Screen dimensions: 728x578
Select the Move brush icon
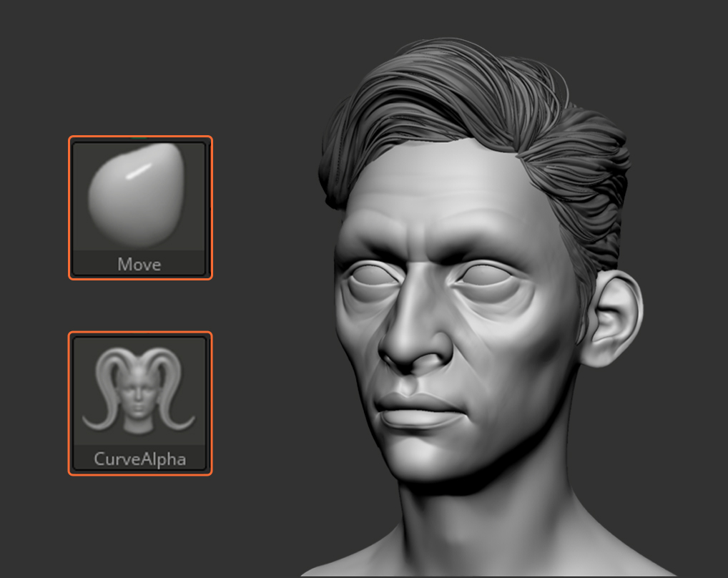[x=140, y=207]
